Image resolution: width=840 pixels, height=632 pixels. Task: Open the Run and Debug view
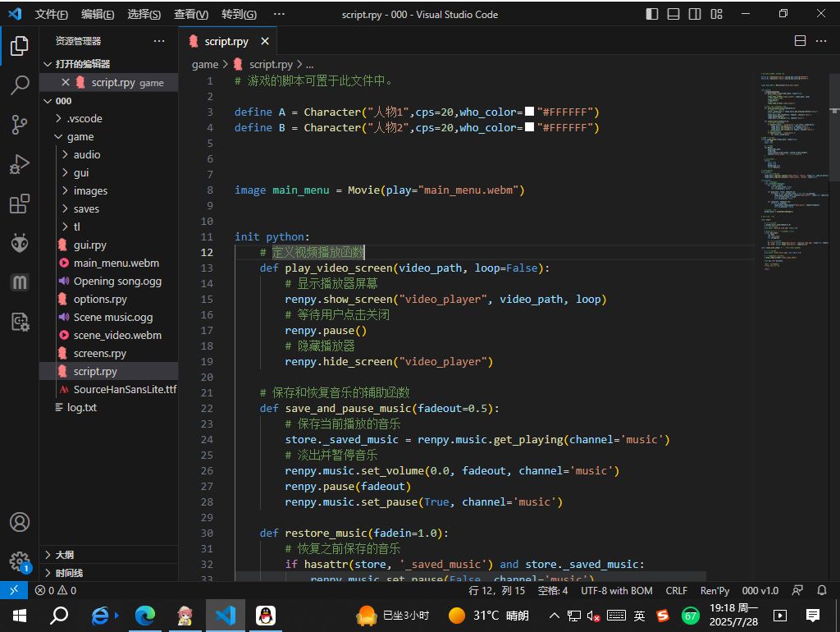point(20,164)
